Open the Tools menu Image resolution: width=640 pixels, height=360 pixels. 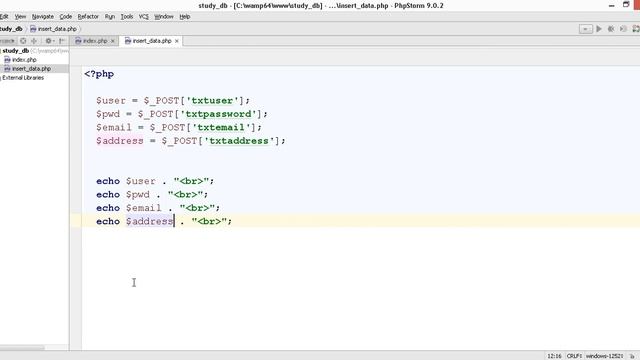pos(127,17)
